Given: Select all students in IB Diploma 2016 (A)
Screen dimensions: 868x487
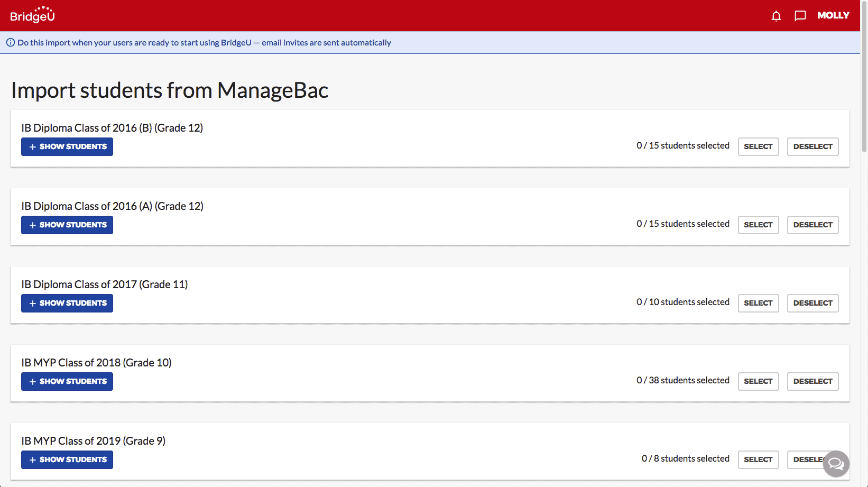Looking at the screenshot, I should pyautogui.click(x=758, y=225).
